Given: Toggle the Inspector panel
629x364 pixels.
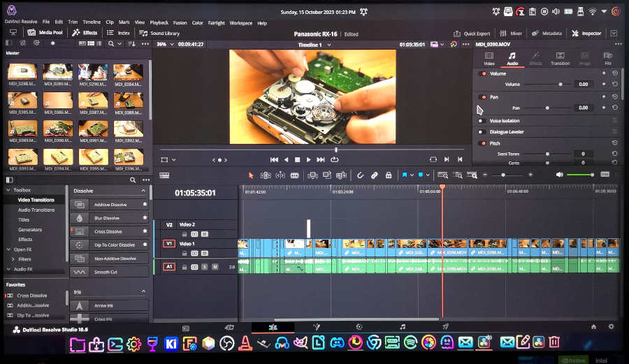Looking at the screenshot, I should point(586,34).
